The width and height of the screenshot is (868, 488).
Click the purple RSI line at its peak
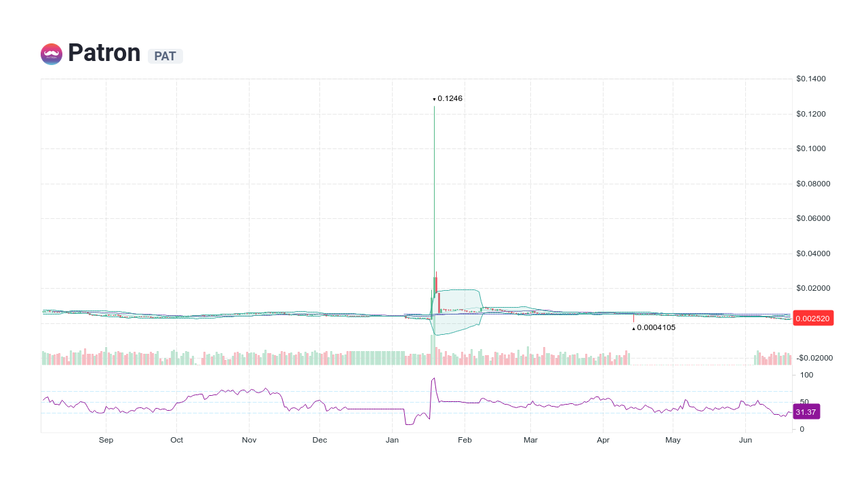[x=434, y=380]
